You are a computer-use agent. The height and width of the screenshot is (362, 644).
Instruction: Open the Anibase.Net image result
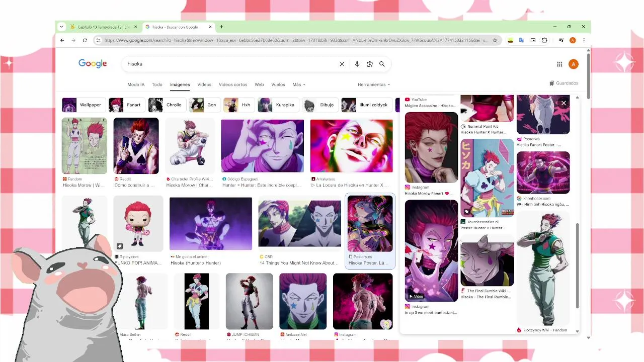point(303,301)
